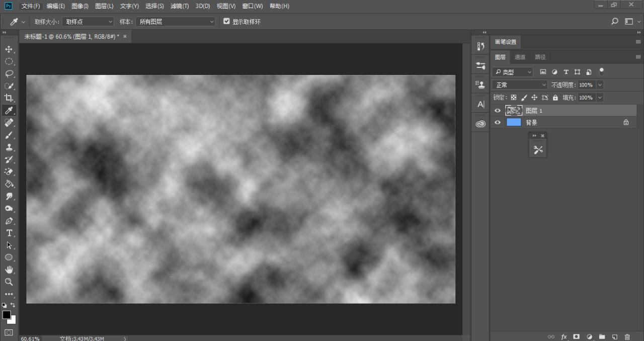Open the Creative Cloud Libraries panel icon
The image size is (644, 341).
click(480, 124)
